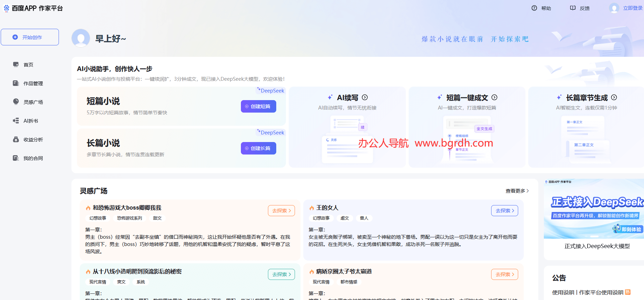
Task: Open the 正式接入DeepSeek banner image
Action: 594,209
